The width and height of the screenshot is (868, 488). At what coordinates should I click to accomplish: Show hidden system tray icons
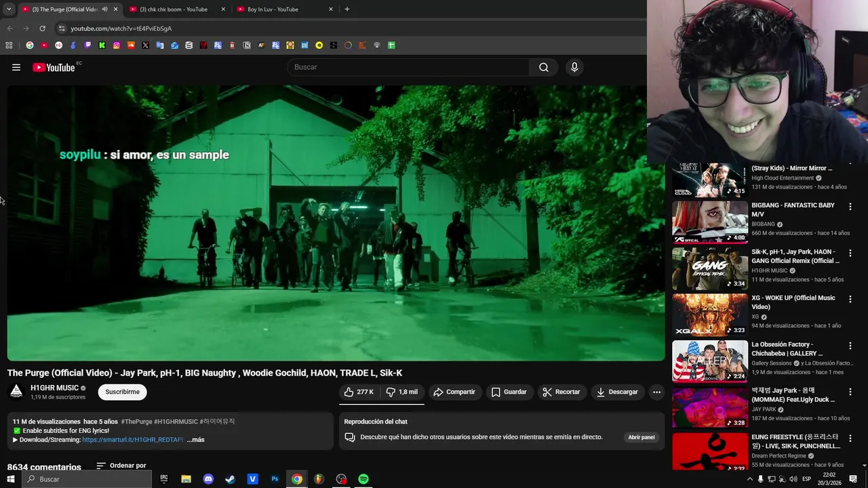pyautogui.click(x=749, y=479)
